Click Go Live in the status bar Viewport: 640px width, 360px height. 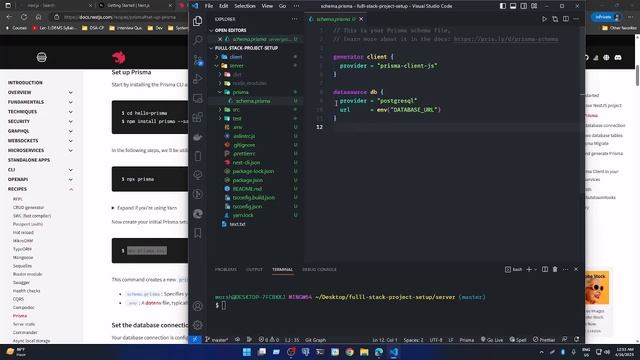[492, 340]
